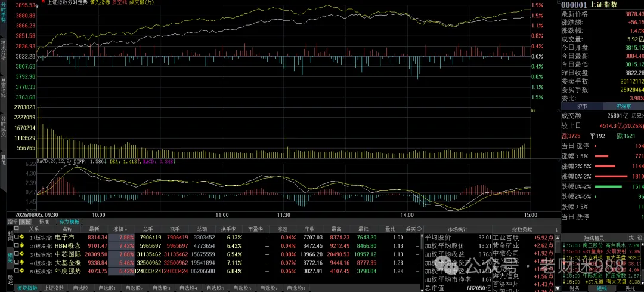Click the yellow diamond icon beside 中芯国际

click(21, 254)
